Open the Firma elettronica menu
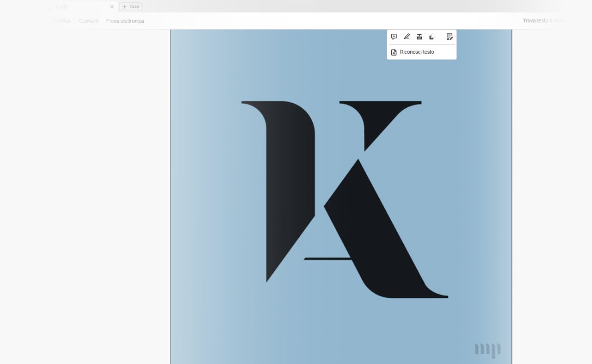592x364 pixels. pos(125,21)
